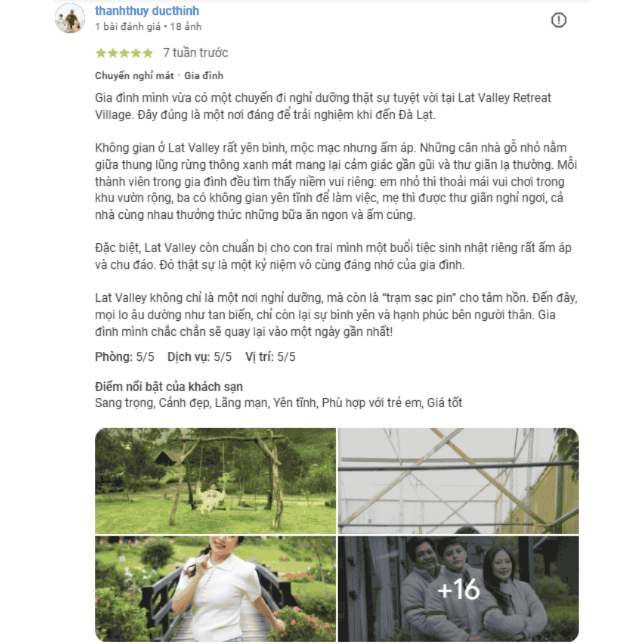Open the photo of woman on bridge
Viewport: 644px width, 644px height.
(216, 589)
